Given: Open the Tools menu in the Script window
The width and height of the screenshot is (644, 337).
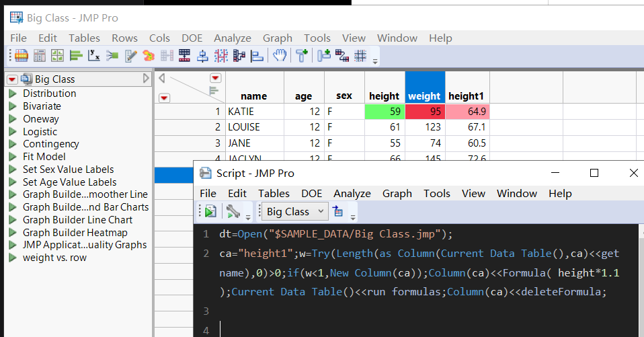Looking at the screenshot, I should point(437,194).
